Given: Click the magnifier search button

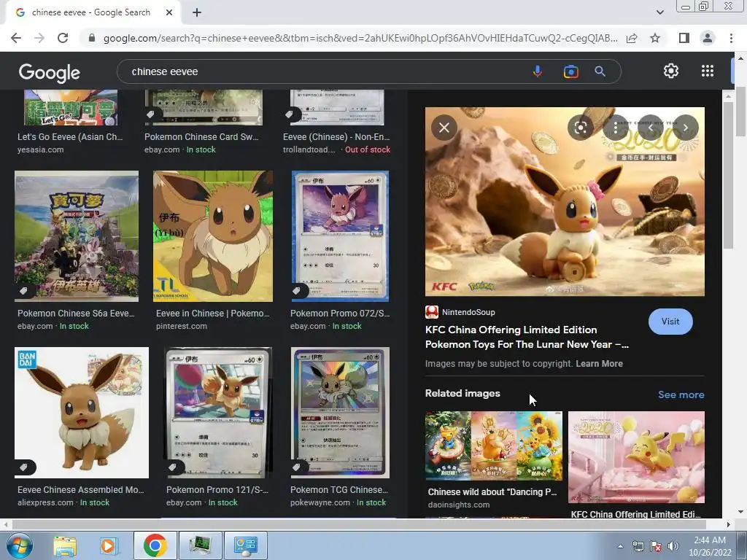Looking at the screenshot, I should (600, 71).
